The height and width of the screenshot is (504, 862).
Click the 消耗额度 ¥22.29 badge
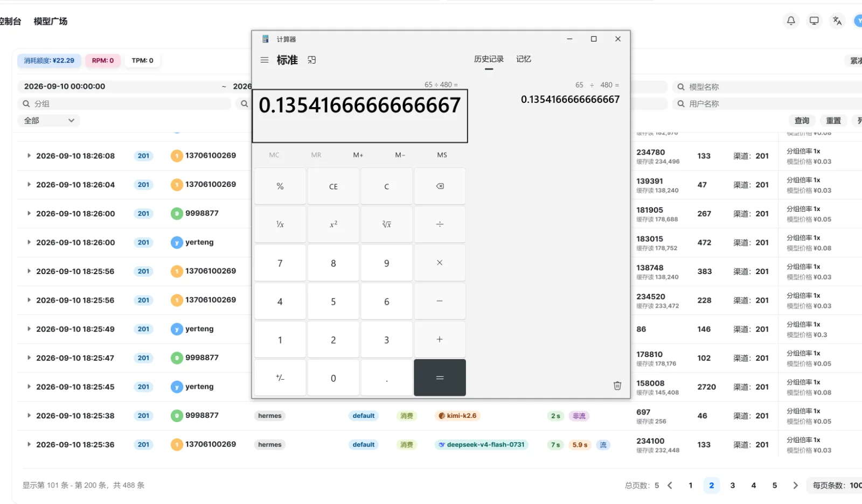pyautogui.click(x=49, y=60)
